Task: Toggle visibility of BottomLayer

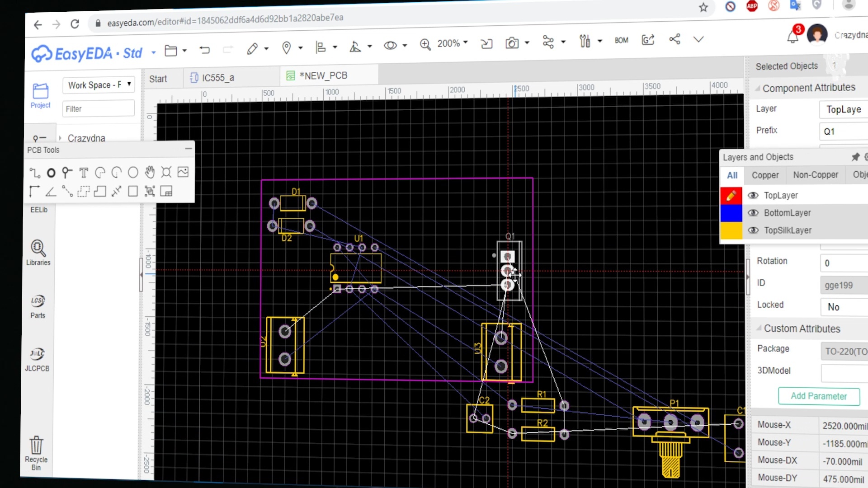Action: tap(753, 213)
